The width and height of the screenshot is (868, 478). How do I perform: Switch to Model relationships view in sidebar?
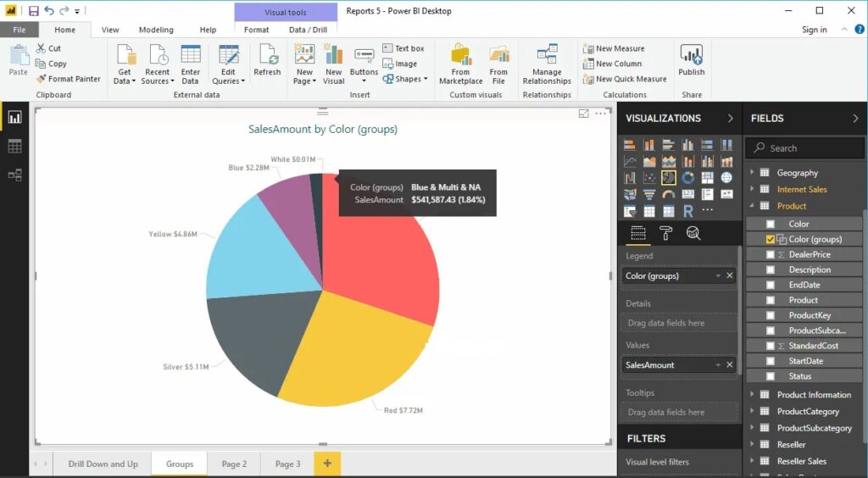[15, 175]
